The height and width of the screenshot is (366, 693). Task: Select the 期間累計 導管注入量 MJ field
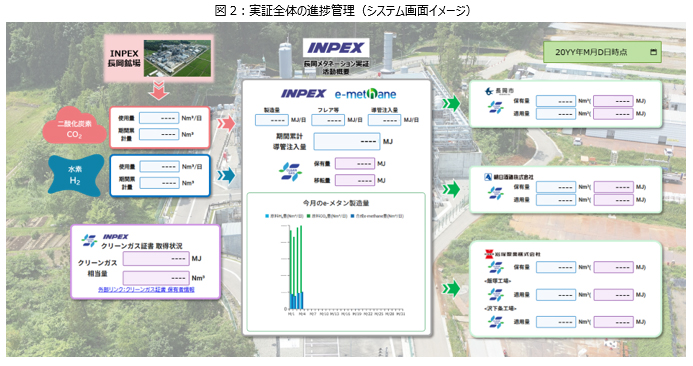[x=347, y=142]
